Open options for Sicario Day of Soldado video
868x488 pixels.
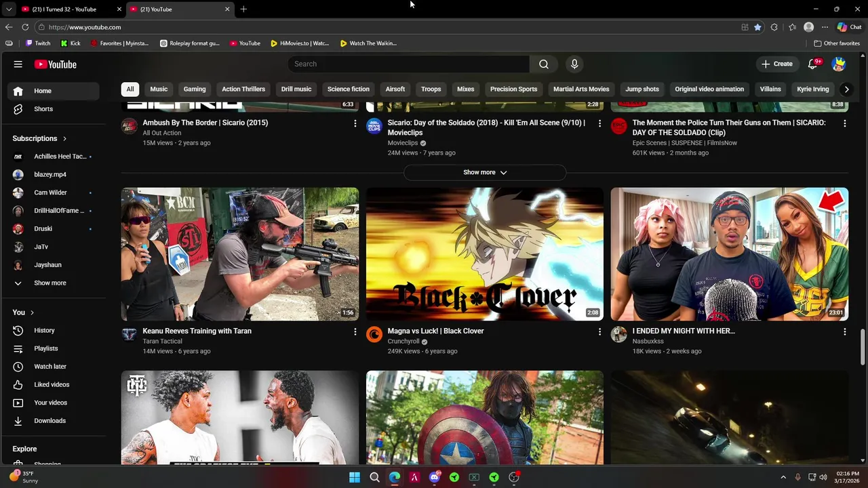[x=599, y=123]
